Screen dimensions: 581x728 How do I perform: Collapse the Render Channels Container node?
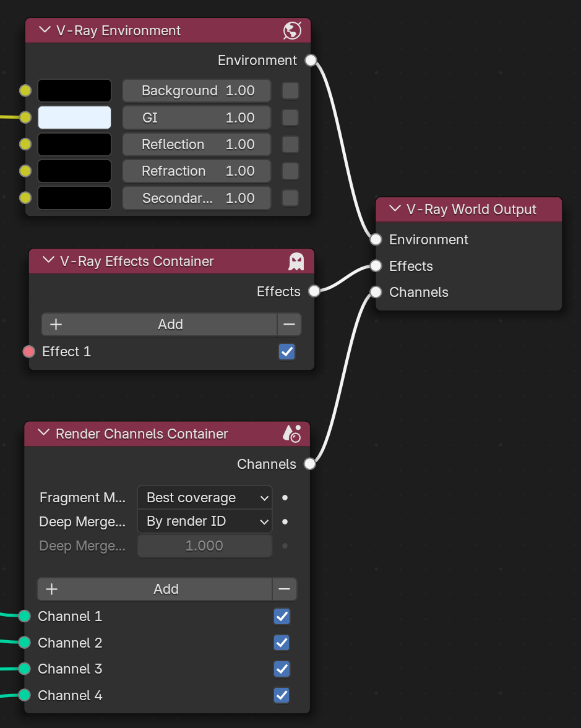point(44,433)
